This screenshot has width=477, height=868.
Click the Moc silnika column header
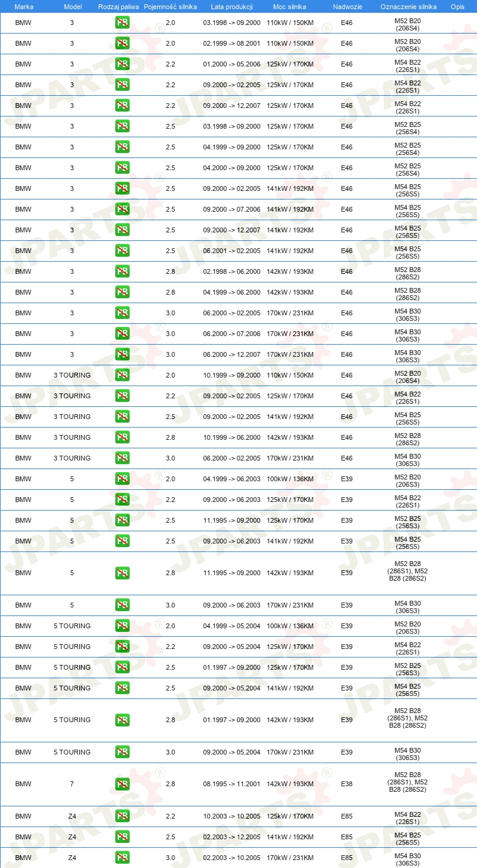(290, 6)
